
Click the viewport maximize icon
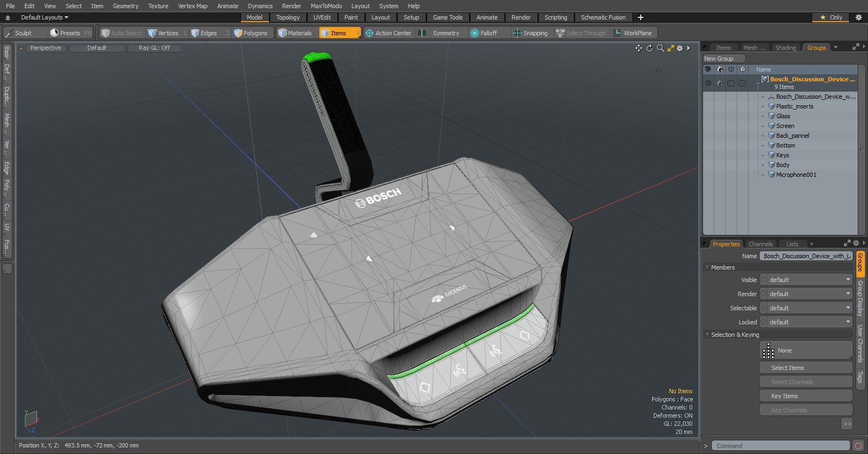(x=671, y=48)
